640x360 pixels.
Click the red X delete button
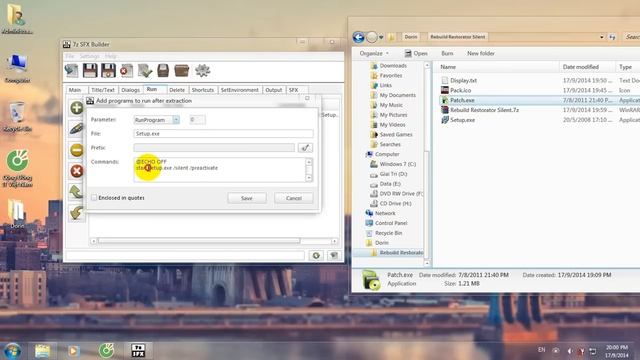click(x=77, y=171)
